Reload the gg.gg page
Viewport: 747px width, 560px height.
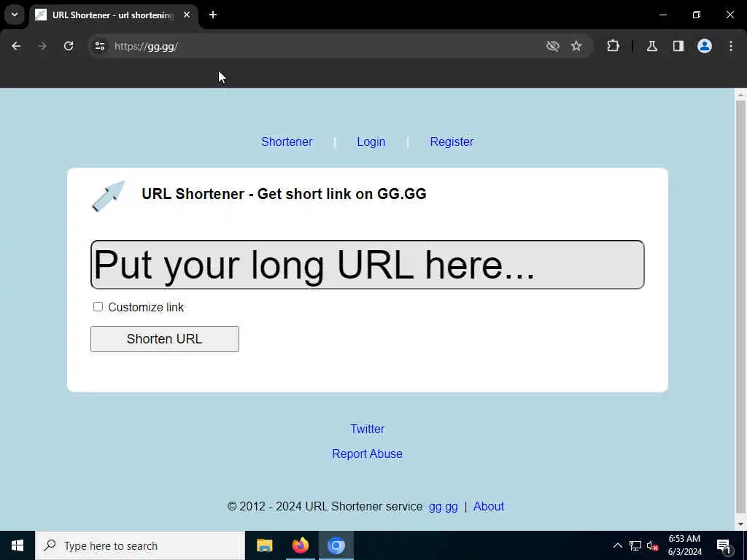click(x=69, y=46)
